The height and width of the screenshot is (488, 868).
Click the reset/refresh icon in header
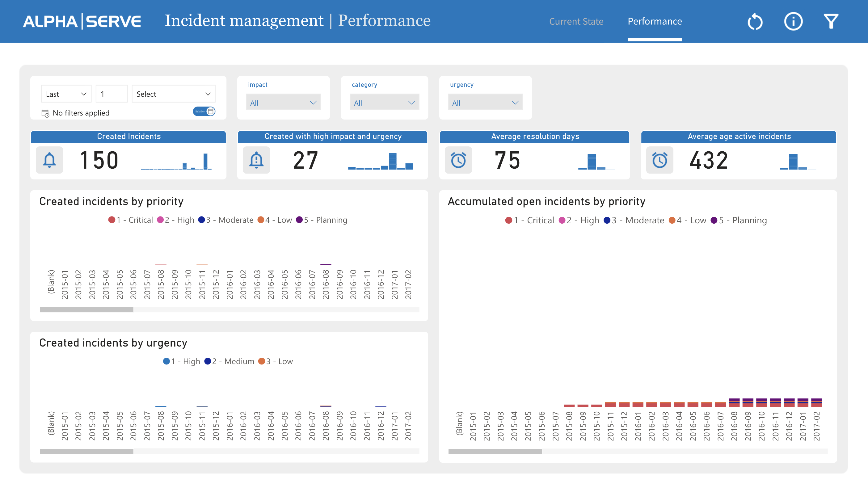coord(755,22)
